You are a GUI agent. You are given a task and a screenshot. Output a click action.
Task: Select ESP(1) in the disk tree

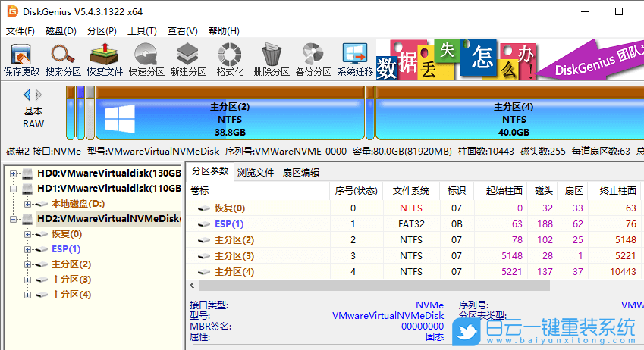65,249
